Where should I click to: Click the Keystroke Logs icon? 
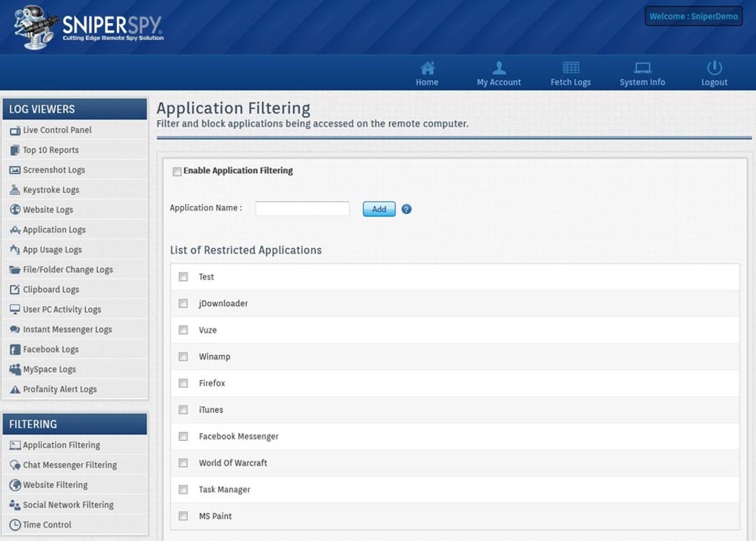[15, 190]
